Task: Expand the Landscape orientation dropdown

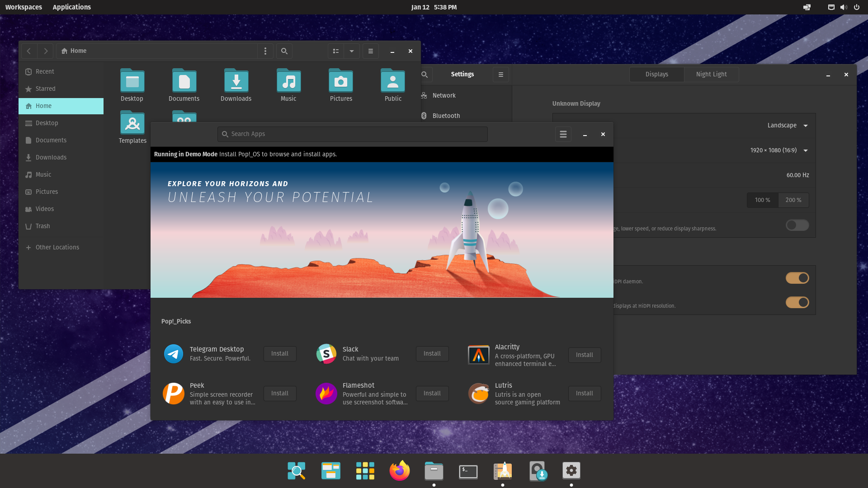Action: (788, 126)
